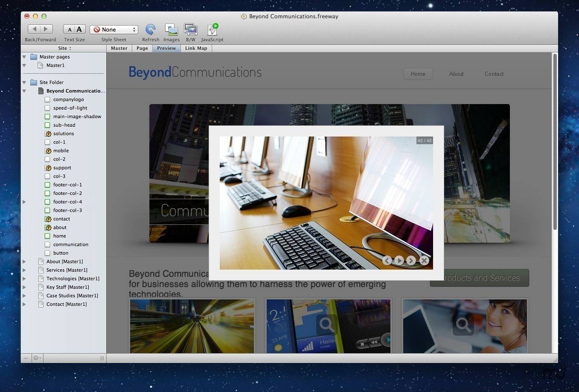Viewport: 579px width, 392px height.
Task: Click the About link in preview
Action: (x=456, y=74)
